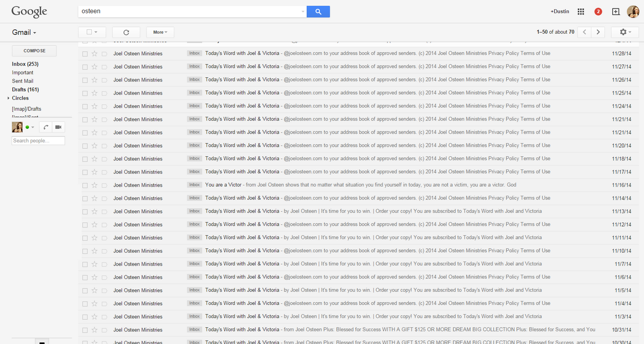Star the You are a Victor email
Image resolution: width=644 pixels, height=344 pixels.
(94, 185)
